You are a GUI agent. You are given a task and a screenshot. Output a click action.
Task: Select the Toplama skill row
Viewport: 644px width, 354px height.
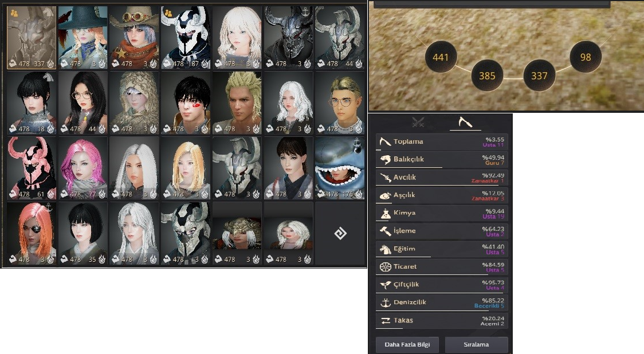(442, 141)
